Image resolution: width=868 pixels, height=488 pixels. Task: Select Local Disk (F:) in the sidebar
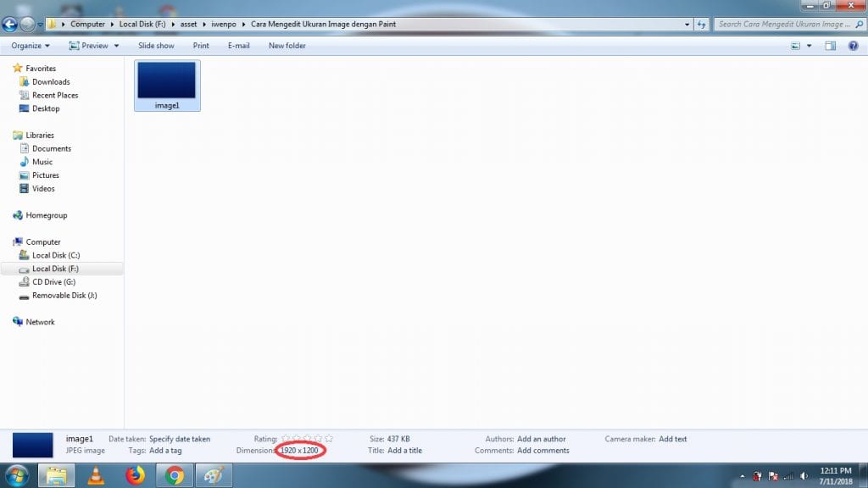click(x=55, y=269)
